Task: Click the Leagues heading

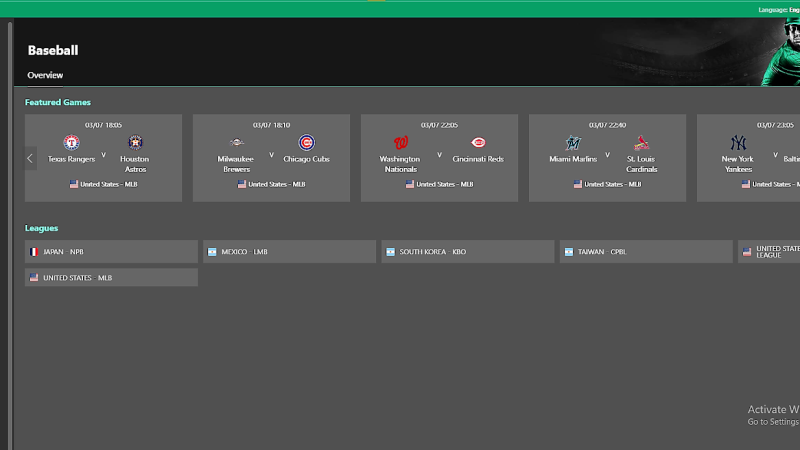Action: tap(41, 228)
